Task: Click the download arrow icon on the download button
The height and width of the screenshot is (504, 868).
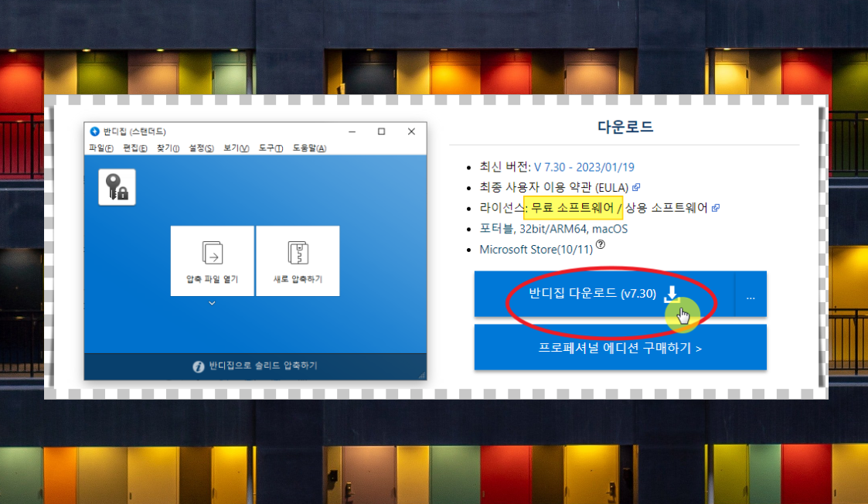Action: 672,294
